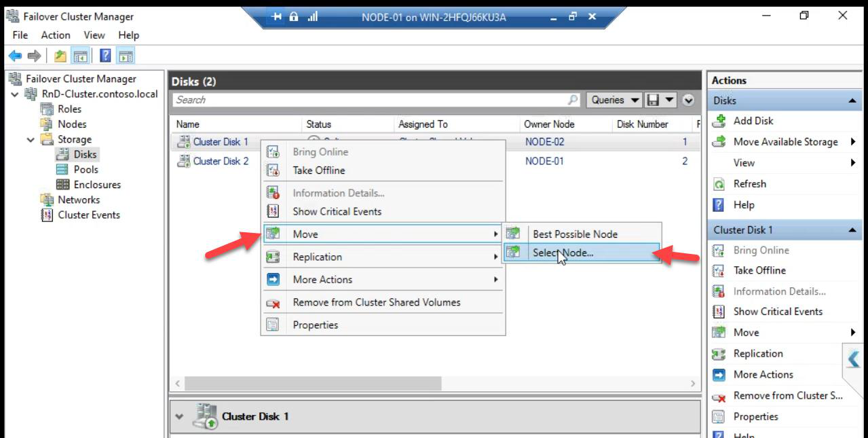Click the Properties icon in the context menu

point(273,325)
